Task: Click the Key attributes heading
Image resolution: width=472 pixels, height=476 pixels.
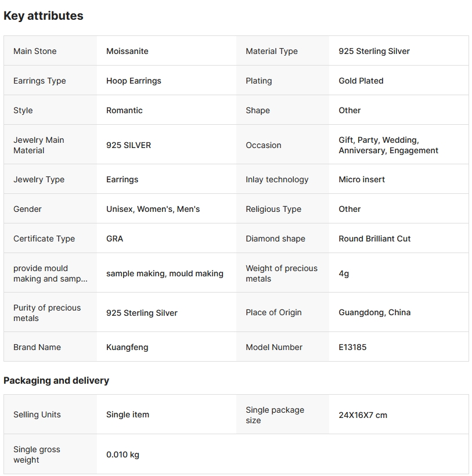Action: [44, 16]
